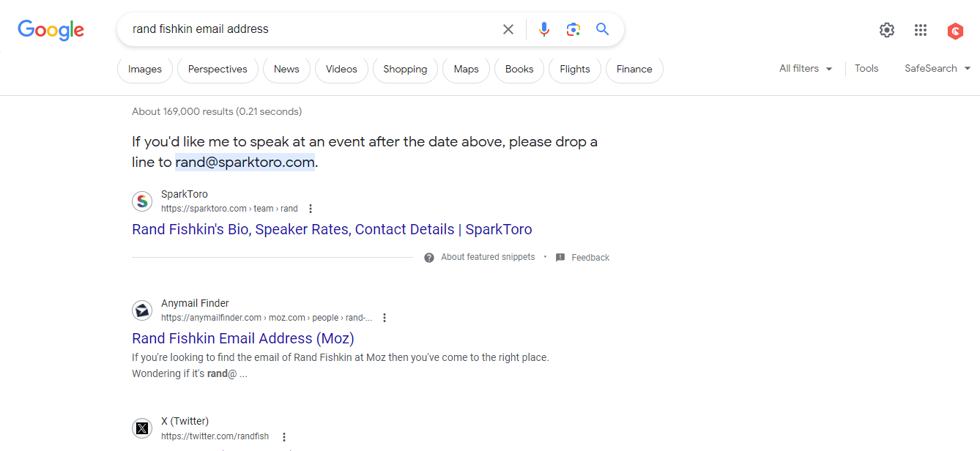Viewport: 980px width, 451px height.
Task: Open the Tools button
Action: coord(866,68)
